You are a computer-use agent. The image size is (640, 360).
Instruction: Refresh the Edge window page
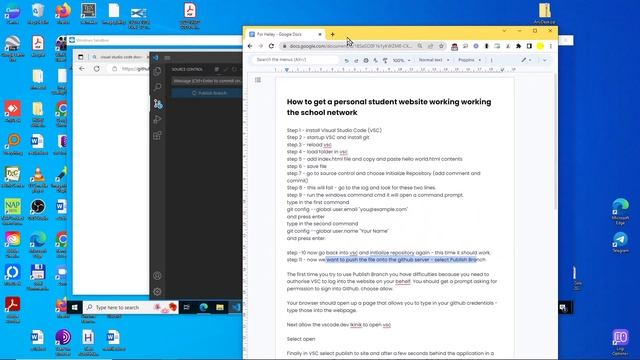(x=97, y=69)
